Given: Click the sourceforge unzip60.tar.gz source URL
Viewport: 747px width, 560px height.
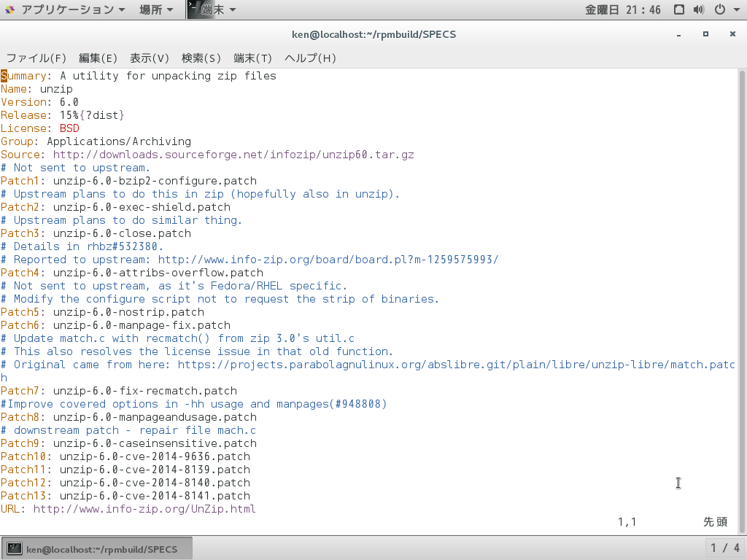Looking at the screenshot, I should (233, 155).
